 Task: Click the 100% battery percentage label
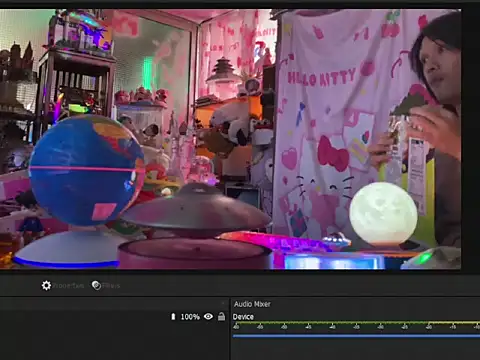click(190, 317)
